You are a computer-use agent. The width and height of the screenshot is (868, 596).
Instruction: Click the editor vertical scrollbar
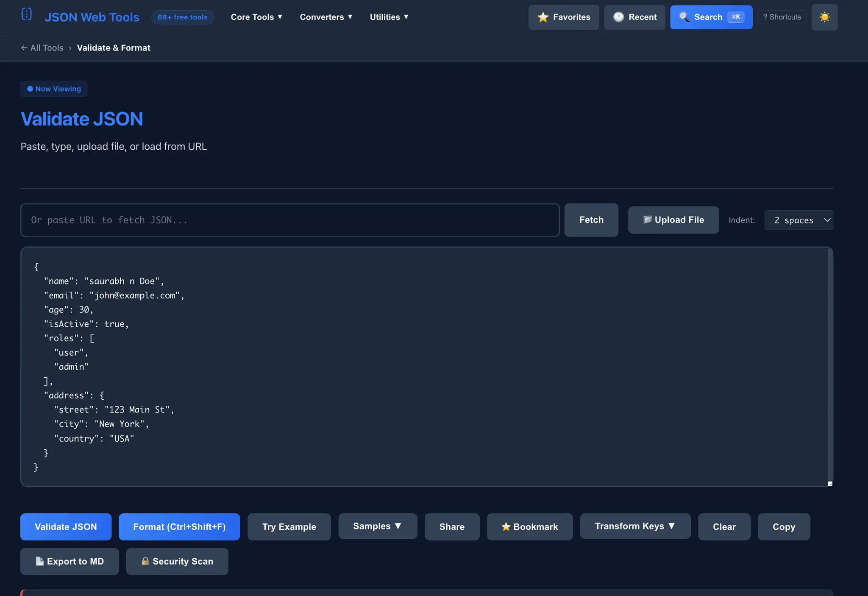pyautogui.click(x=830, y=365)
